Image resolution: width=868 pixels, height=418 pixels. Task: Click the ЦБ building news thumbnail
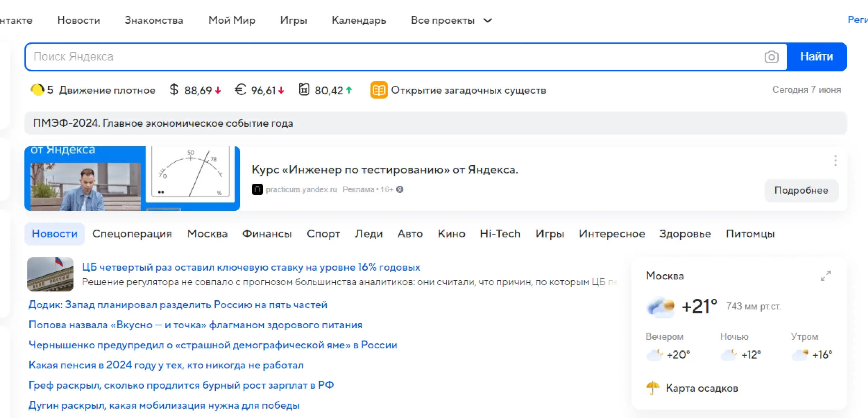(x=50, y=274)
